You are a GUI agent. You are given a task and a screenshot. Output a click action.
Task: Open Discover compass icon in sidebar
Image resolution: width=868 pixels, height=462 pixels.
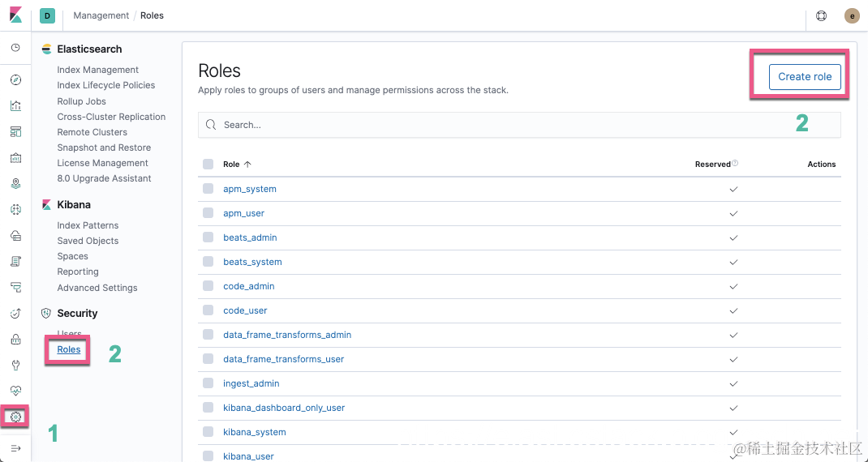coord(15,80)
